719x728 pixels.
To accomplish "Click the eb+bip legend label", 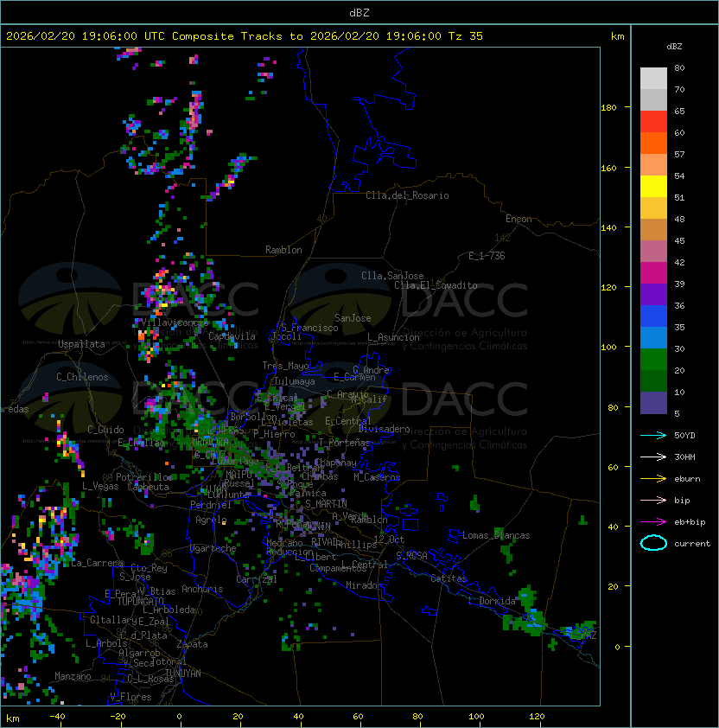I will click(690, 522).
